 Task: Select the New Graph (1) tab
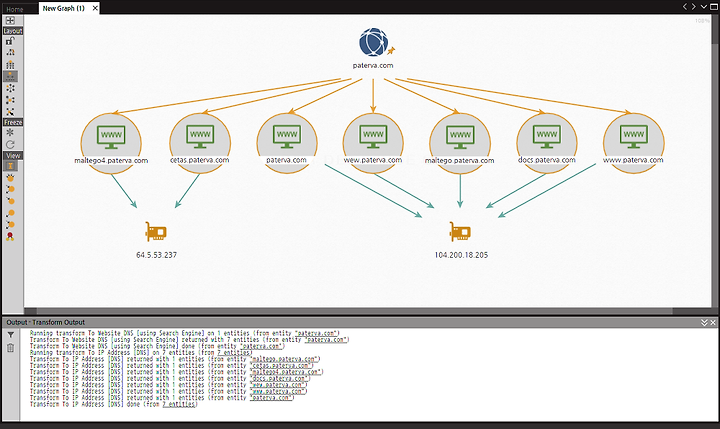click(64, 8)
